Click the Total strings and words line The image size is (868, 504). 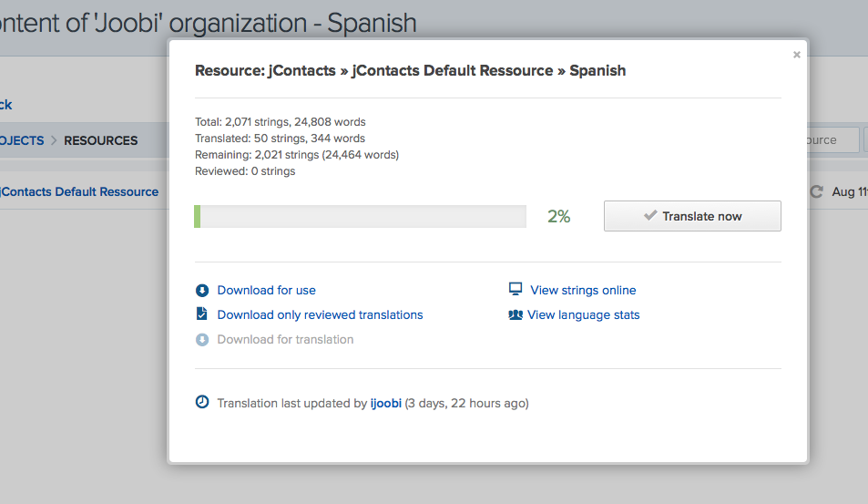click(x=281, y=122)
